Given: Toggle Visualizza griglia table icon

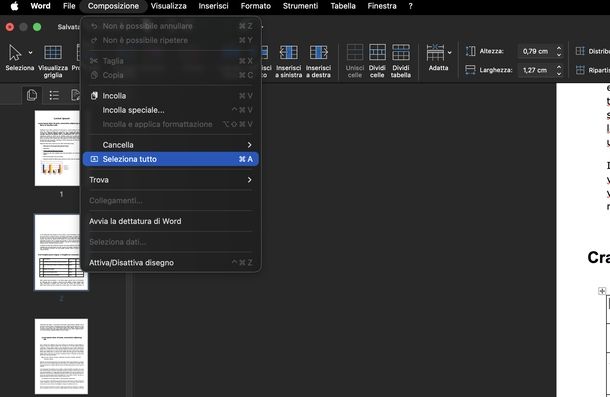Looking at the screenshot, I should 53,53.
